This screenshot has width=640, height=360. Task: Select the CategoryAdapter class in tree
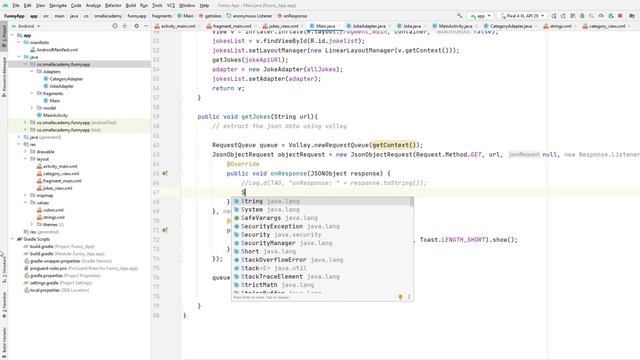point(66,79)
